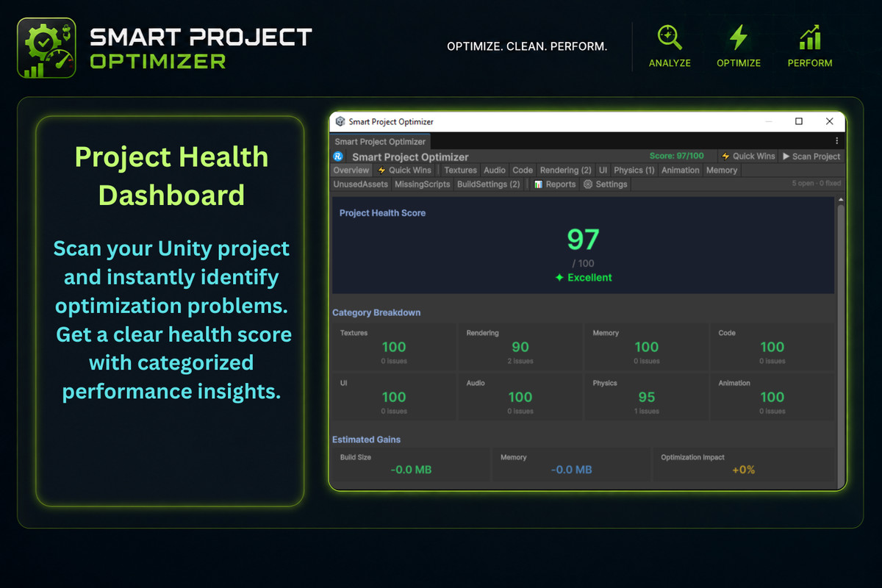Viewport: 882px width, 588px height.
Task: Click the Unity cube icon in title bar
Action: [340, 121]
